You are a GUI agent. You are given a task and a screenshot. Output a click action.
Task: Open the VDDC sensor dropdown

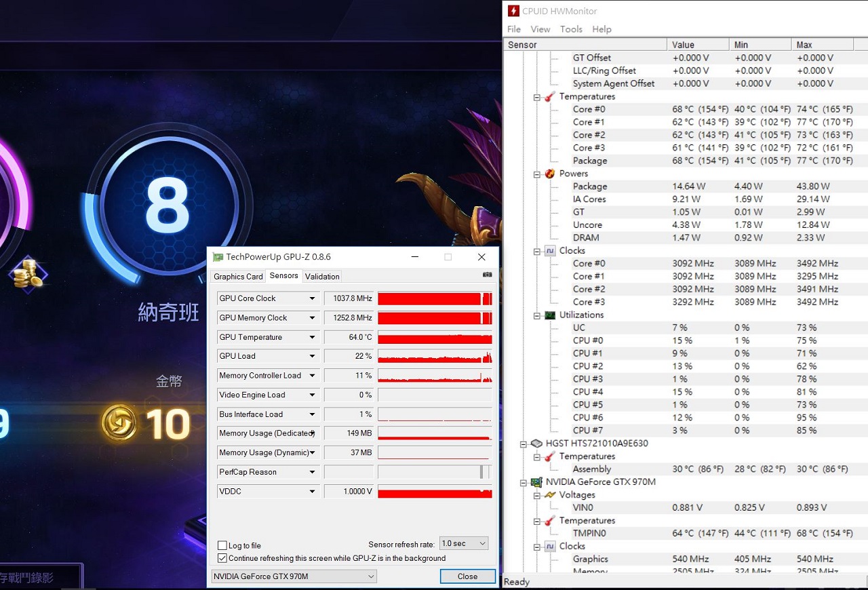click(x=313, y=491)
